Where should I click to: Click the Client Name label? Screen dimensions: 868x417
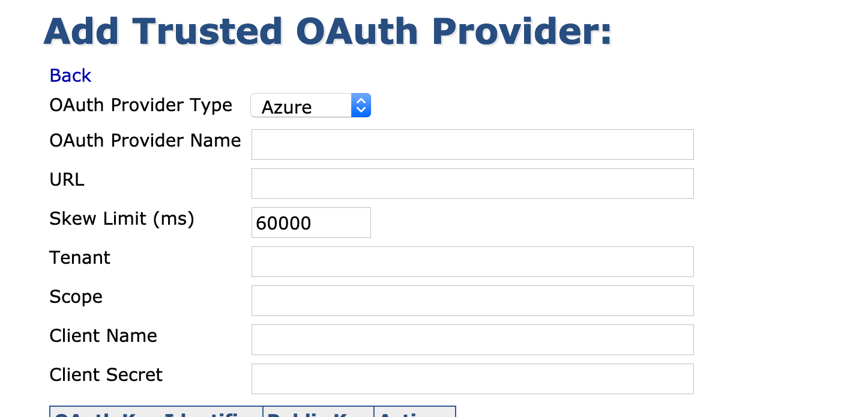[x=103, y=336]
